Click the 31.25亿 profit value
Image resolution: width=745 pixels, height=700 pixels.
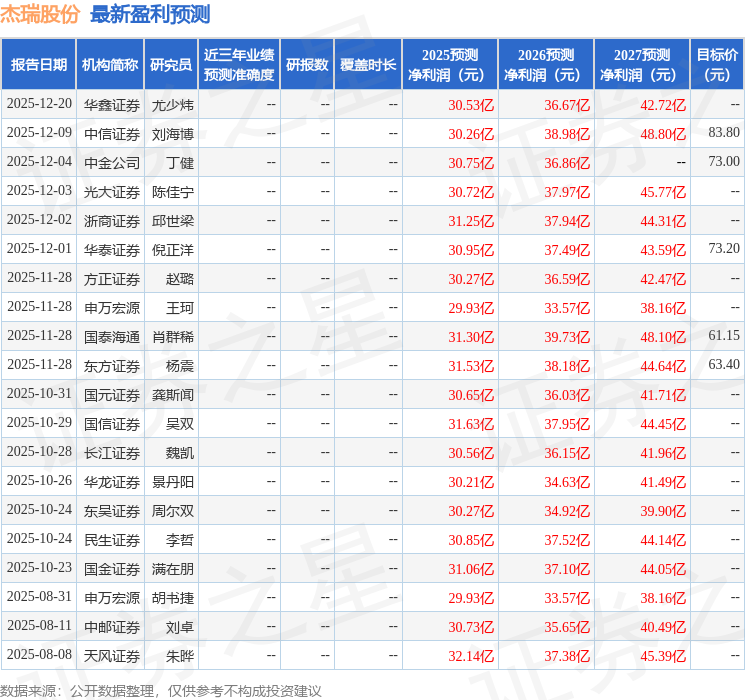[x=471, y=221]
